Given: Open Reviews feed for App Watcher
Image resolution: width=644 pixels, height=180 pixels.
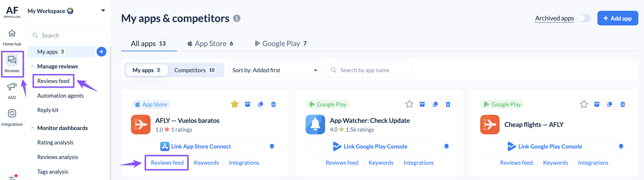Looking at the screenshot, I should [342, 163].
